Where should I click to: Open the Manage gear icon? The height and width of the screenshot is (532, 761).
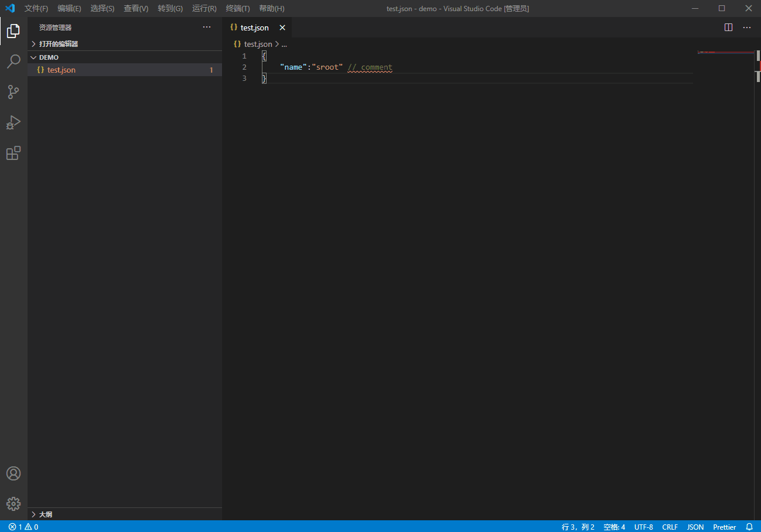pyautogui.click(x=13, y=504)
